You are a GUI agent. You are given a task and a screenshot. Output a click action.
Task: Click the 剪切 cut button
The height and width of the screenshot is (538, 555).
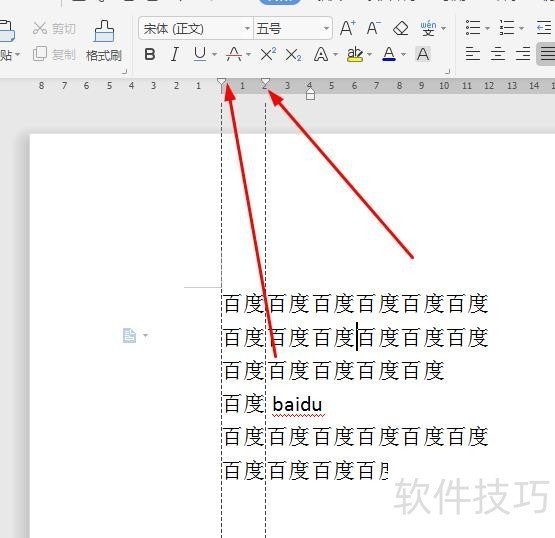click(x=55, y=28)
